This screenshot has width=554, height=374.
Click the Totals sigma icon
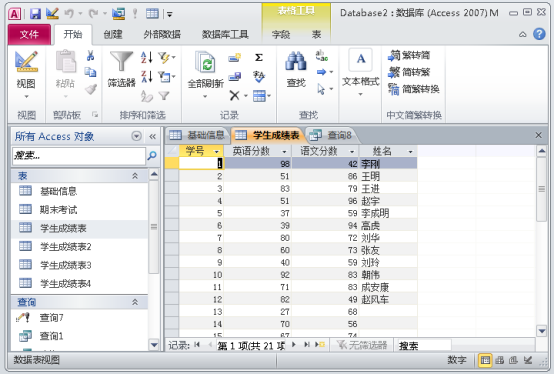tap(259, 58)
